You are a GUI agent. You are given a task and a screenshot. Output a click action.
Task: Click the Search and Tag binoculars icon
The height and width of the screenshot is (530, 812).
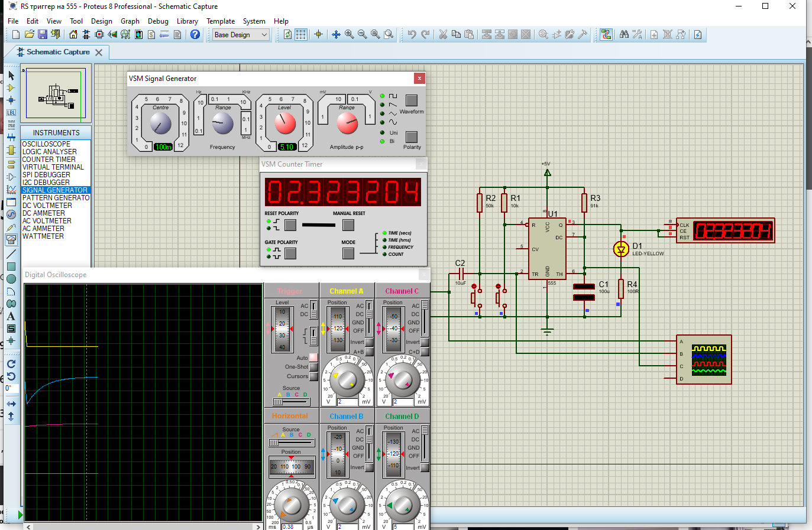pos(624,35)
